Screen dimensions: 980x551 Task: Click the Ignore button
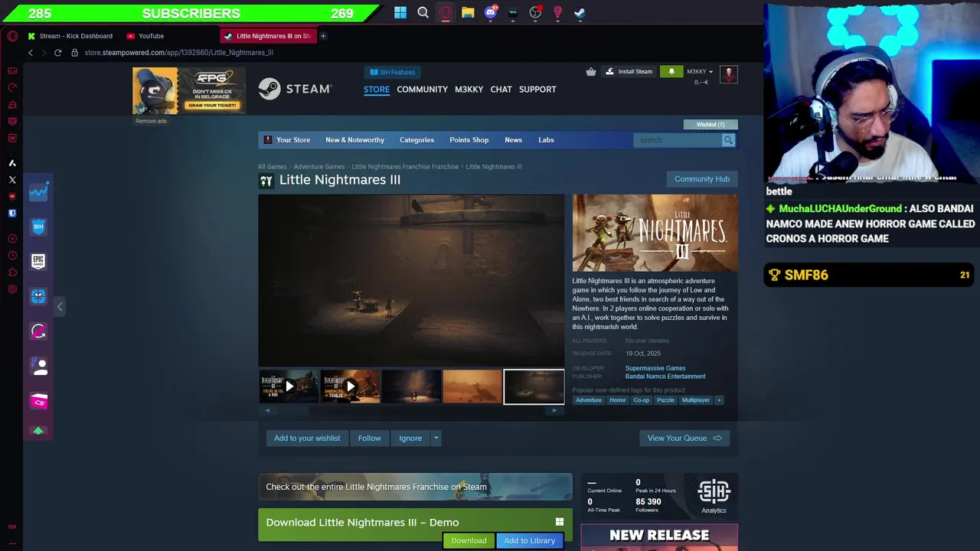410,439
